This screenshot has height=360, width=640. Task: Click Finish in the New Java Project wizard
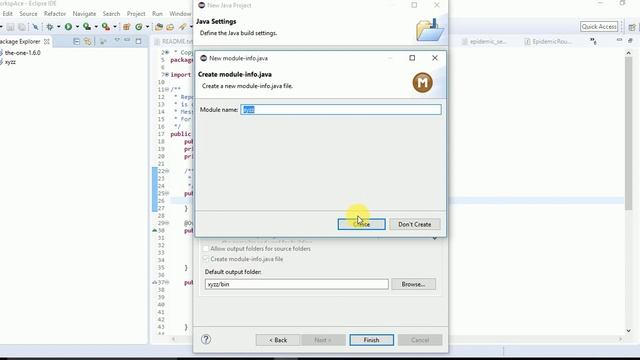point(371,340)
